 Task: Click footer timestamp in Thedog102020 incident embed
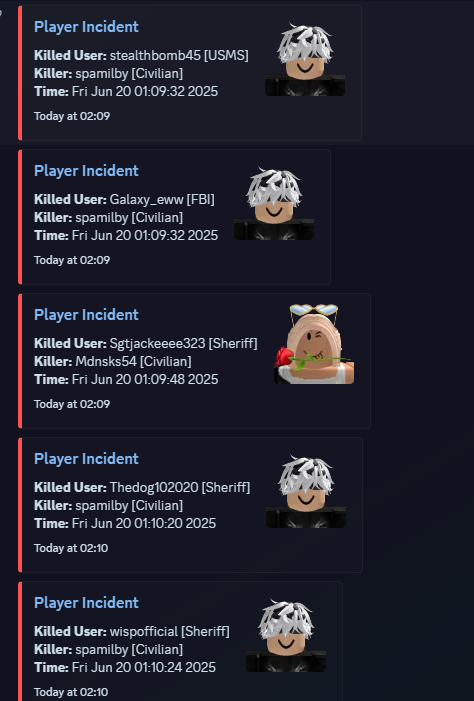click(x=71, y=548)
